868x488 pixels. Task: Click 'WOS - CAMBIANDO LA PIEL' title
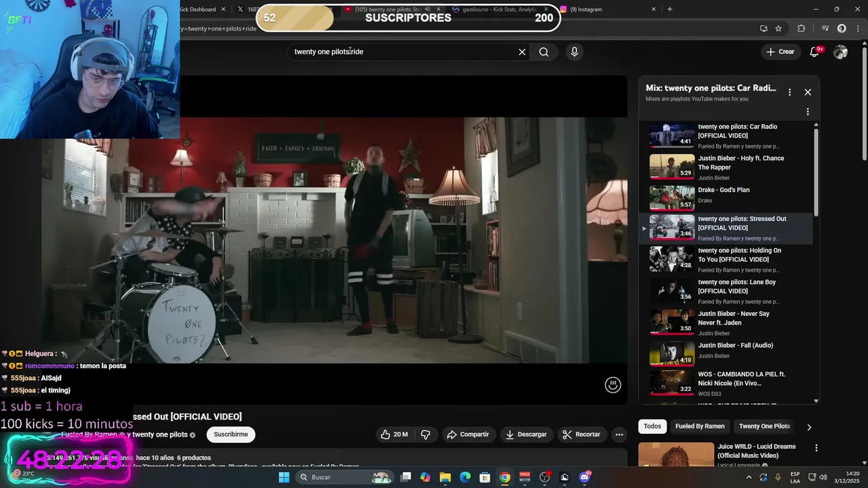click(x=742, y=379)
